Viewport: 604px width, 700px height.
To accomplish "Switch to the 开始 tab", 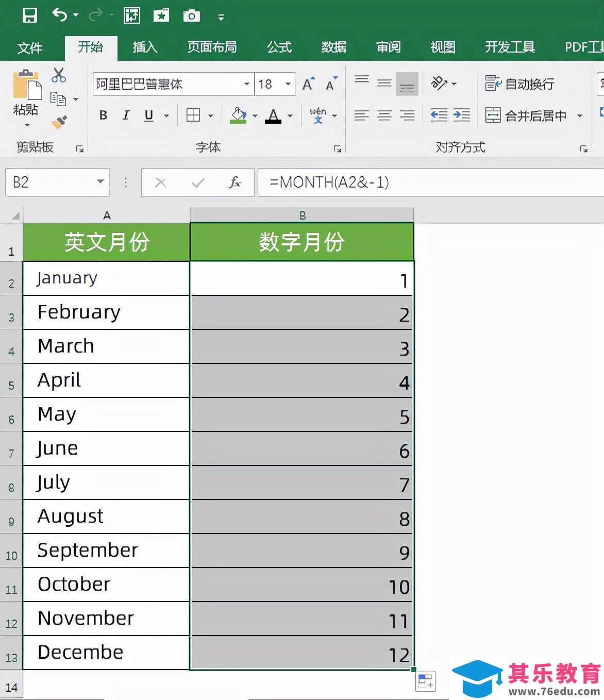I will tap(91, 47).
